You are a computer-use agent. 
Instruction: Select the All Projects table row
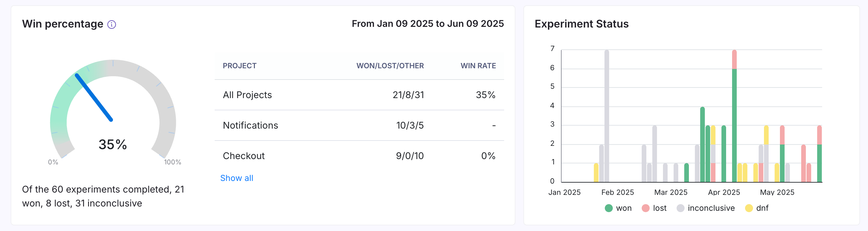pos(359,95)
